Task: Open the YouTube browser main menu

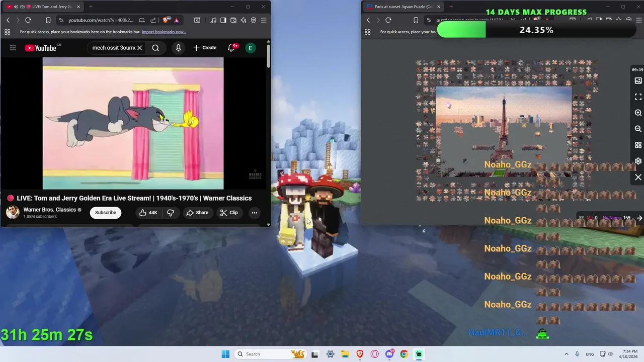Action: tap(264, 20)
